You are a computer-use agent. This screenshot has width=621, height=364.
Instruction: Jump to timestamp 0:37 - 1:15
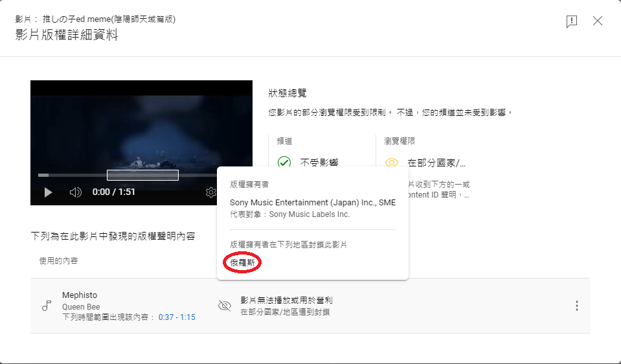[x=177, y=317]
